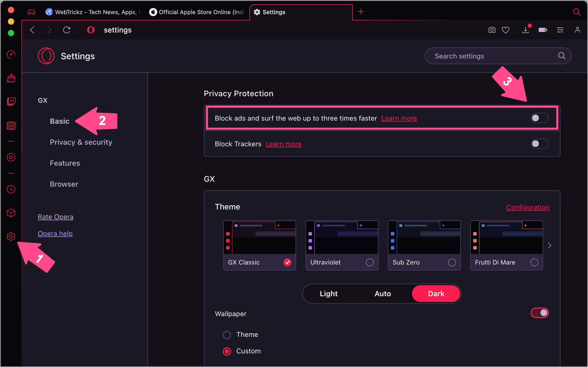Open the Privacy & security section

81,142
